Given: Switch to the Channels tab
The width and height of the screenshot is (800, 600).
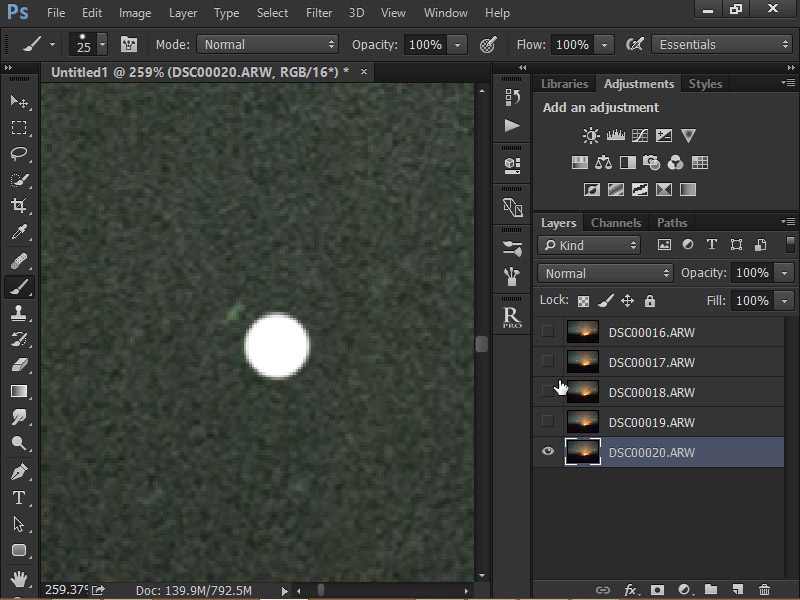Looking at the screenshot, I should click(x=616, y=223).
